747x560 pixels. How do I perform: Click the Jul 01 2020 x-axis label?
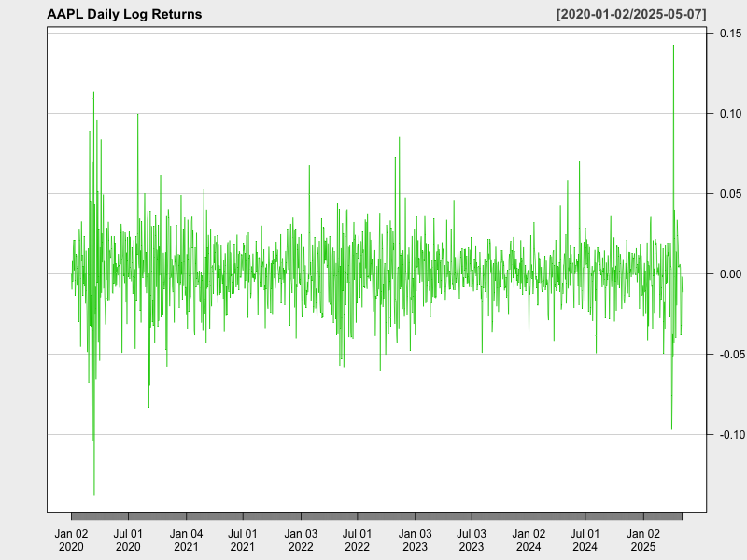pos(128,540)
